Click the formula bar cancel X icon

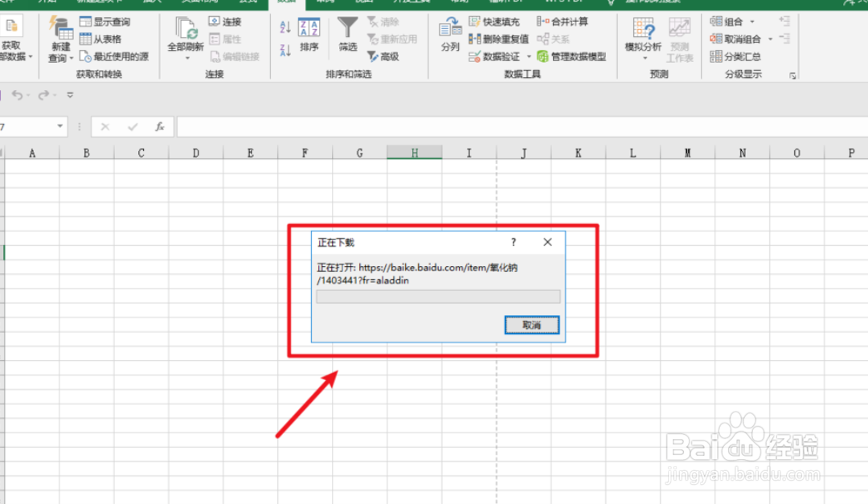click(x=104, y=127)
